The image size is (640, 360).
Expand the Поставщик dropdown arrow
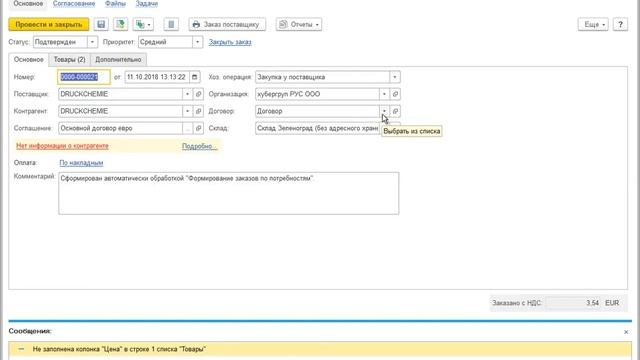(x=187, y=94)
